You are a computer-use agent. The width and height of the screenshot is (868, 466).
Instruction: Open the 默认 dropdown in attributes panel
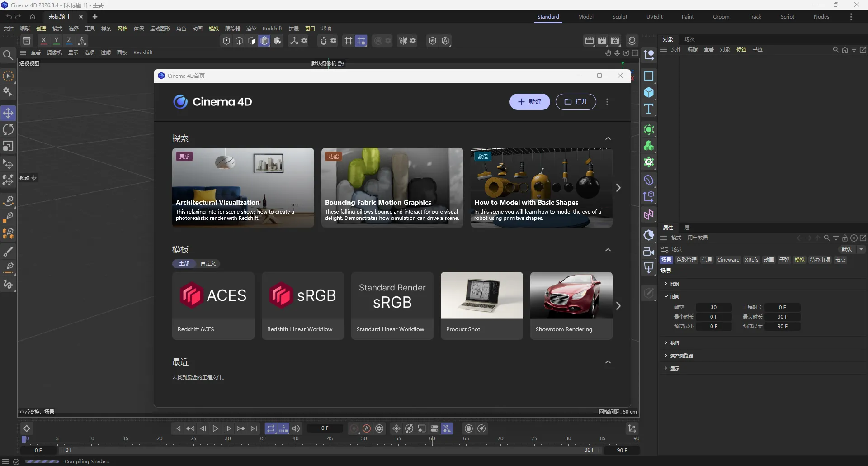[x=852, y=249]
